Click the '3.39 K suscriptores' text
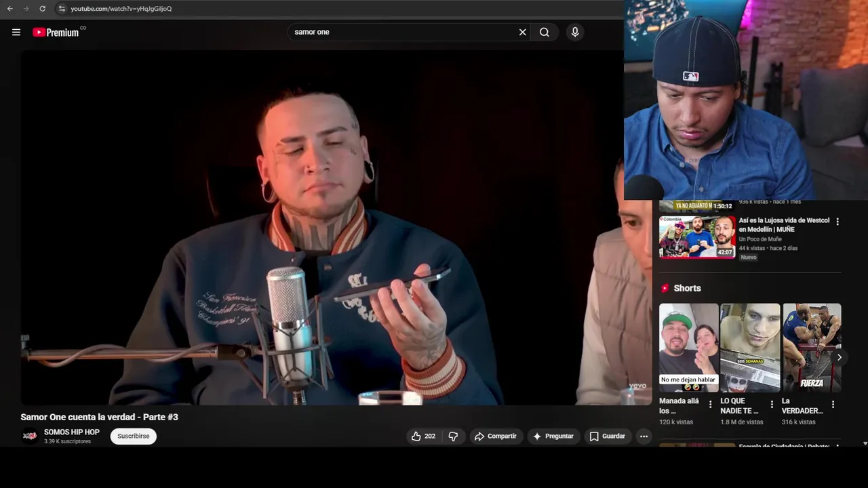Image resolution: width=868 pixels, height=488 pixels. [x=67, y=441]
